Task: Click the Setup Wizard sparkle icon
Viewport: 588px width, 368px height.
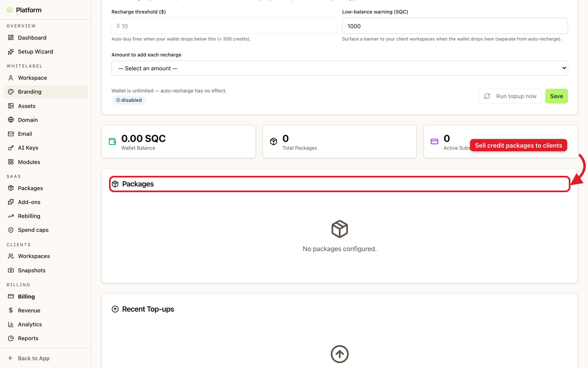Action: [11, 52]
